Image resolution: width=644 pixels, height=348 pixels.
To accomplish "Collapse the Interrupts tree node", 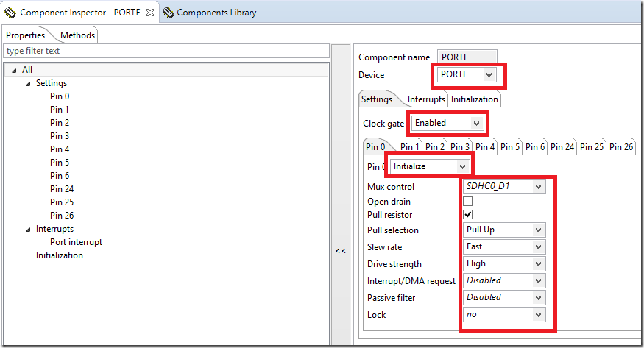I will [28, 230].
